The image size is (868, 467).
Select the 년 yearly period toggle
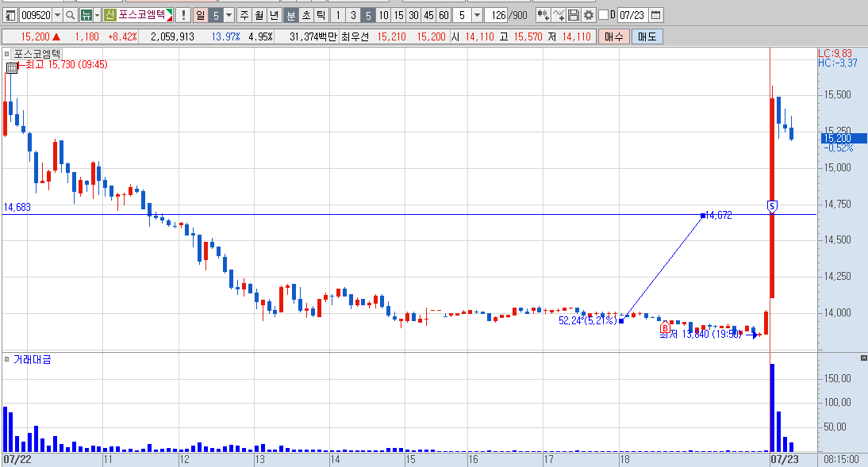click(274, 15)
